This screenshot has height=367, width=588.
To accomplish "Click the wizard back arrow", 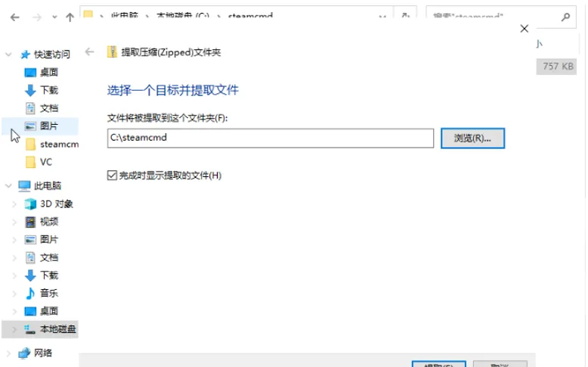I will point(89,52).
